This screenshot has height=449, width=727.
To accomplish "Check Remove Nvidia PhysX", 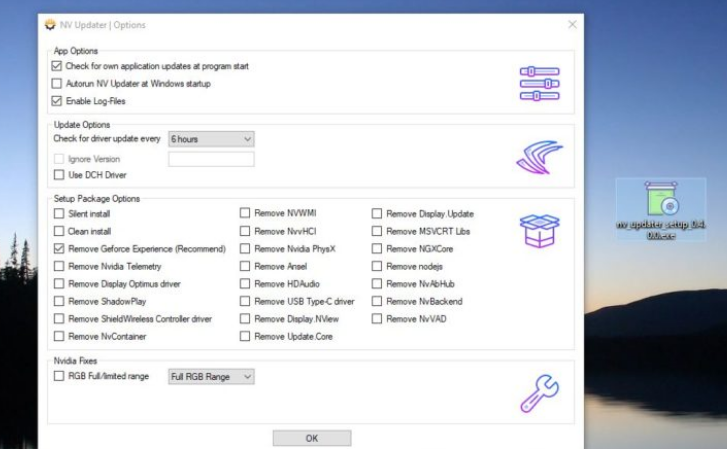I will (x=245, y=249).
